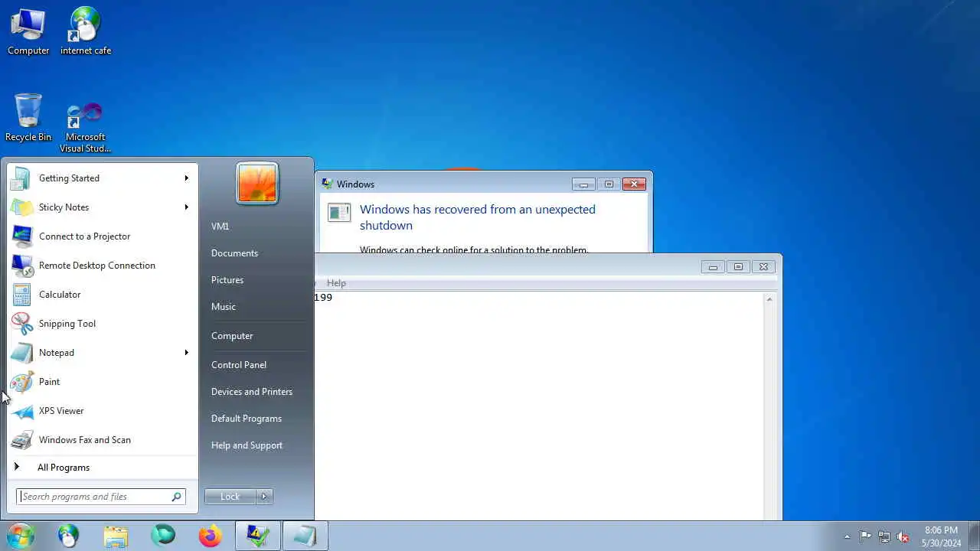Open shutdown options arrow next to Lock
This screenshot has height=551, width=980.
coord(264,497)
